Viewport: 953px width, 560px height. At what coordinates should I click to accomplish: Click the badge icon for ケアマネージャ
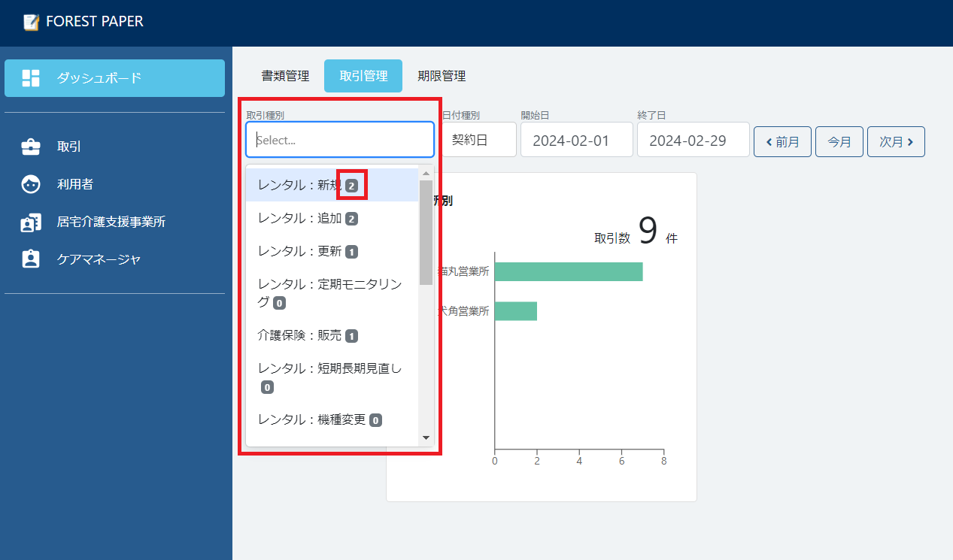[30, 259]
